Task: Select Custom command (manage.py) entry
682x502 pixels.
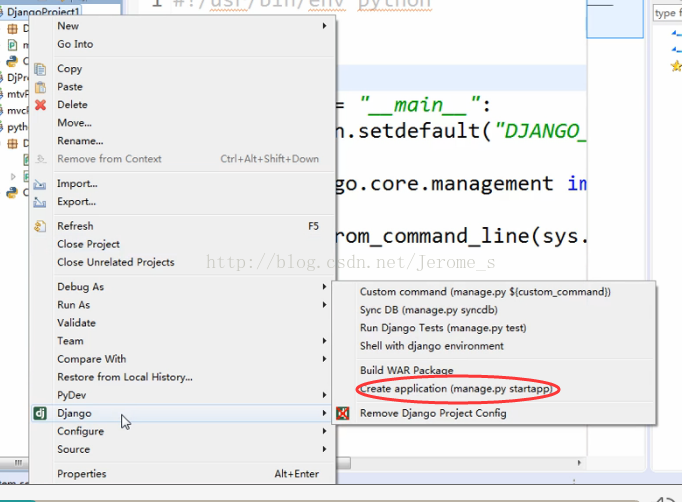Action: point(485,292)
